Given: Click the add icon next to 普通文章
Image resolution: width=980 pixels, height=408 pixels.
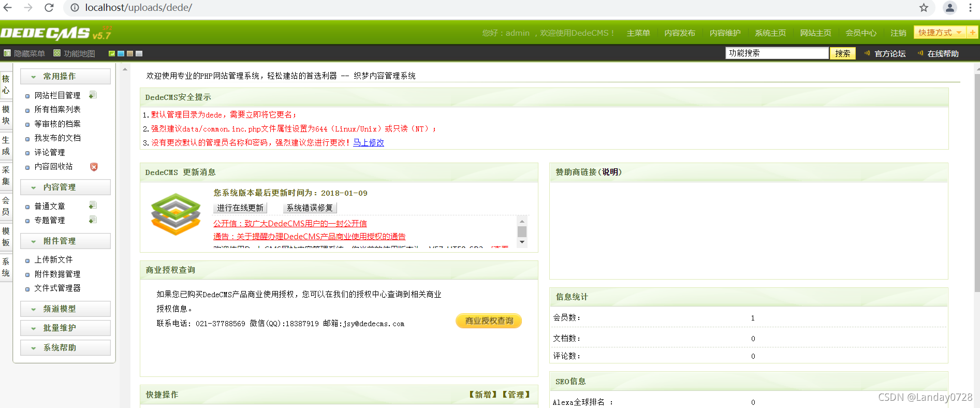Looking at the screenshot, I should pos(93,206).
